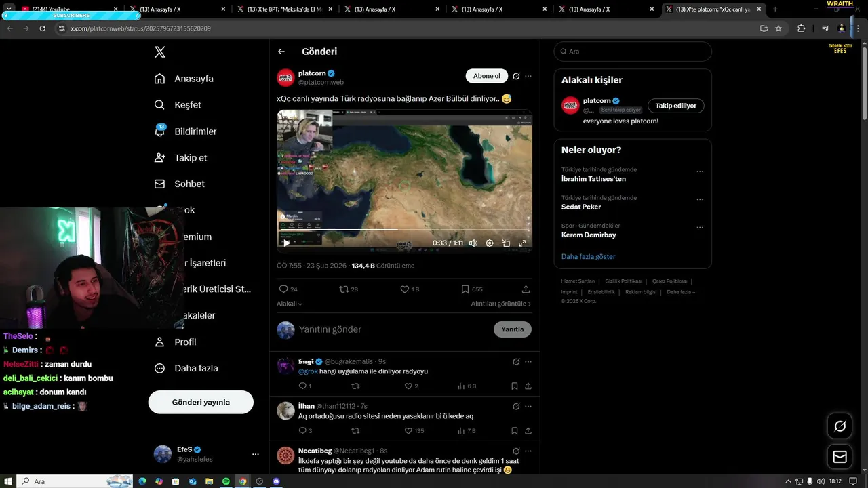Viewport: 868px width, 488px height.
Task: Open Takip et in the sidebar
Action: click(x=180, y=157)
